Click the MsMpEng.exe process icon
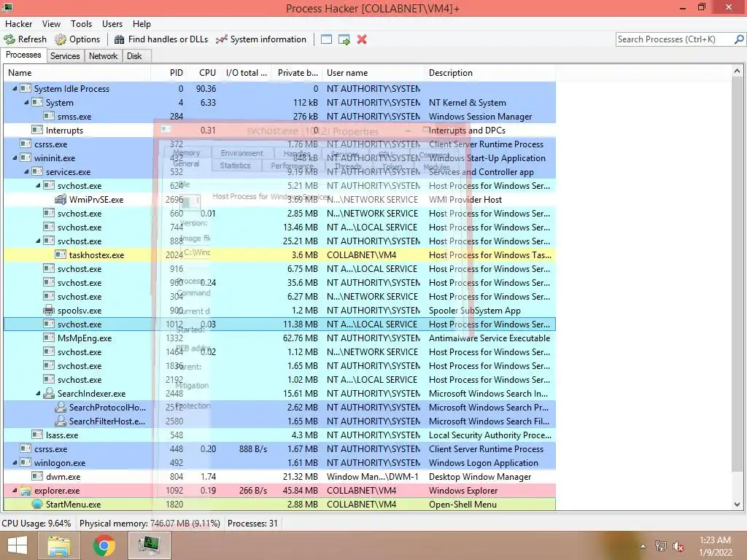Image resolution: width=747 pixels, height=560 pixels. tap(49, 338)
